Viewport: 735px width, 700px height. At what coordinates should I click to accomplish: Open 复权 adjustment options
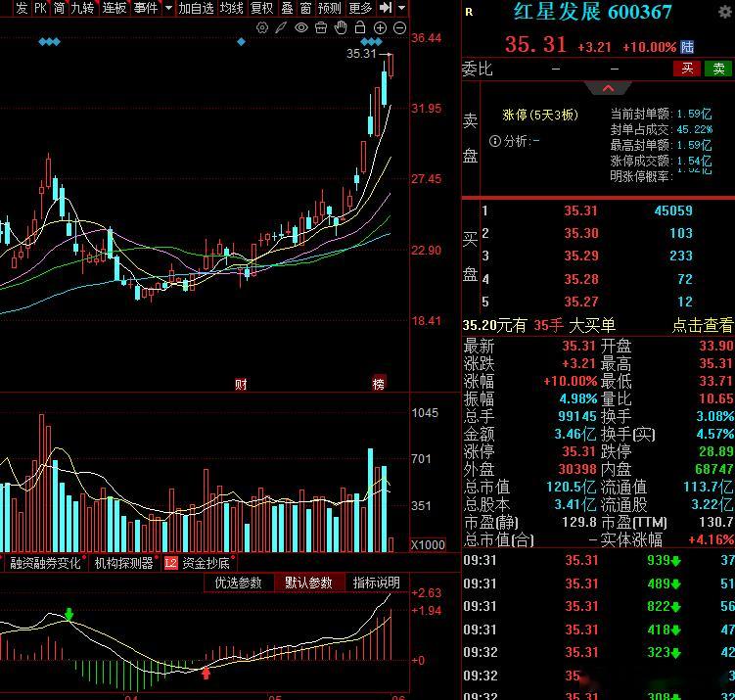click(x=261, y=8)
